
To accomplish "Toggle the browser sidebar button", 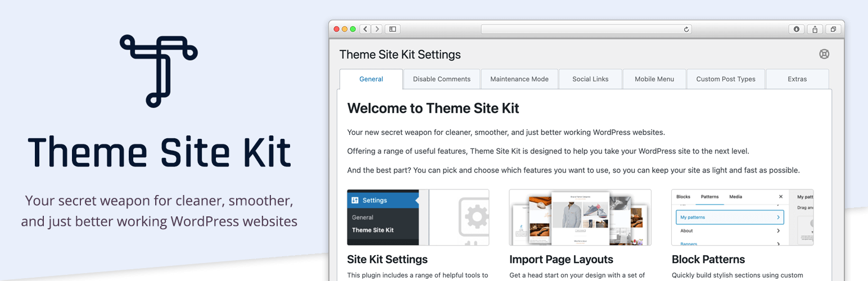I will [392, 29].
